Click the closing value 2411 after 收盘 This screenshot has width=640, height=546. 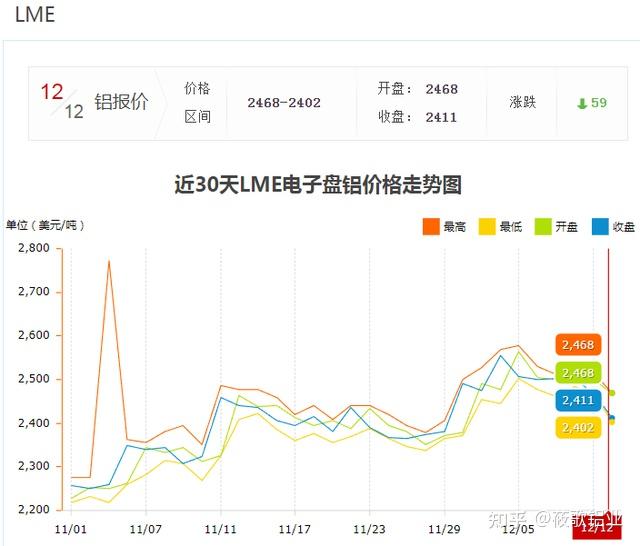441,118
